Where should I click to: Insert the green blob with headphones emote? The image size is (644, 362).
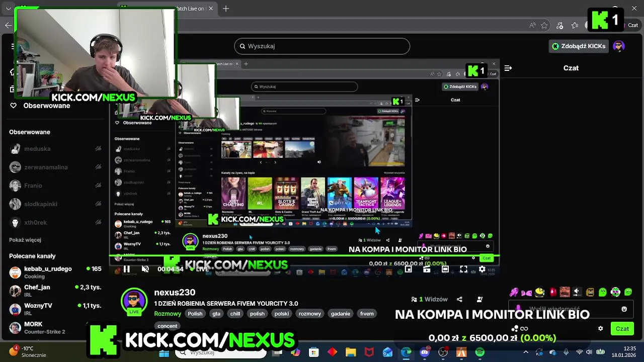(x=615, y=292)
